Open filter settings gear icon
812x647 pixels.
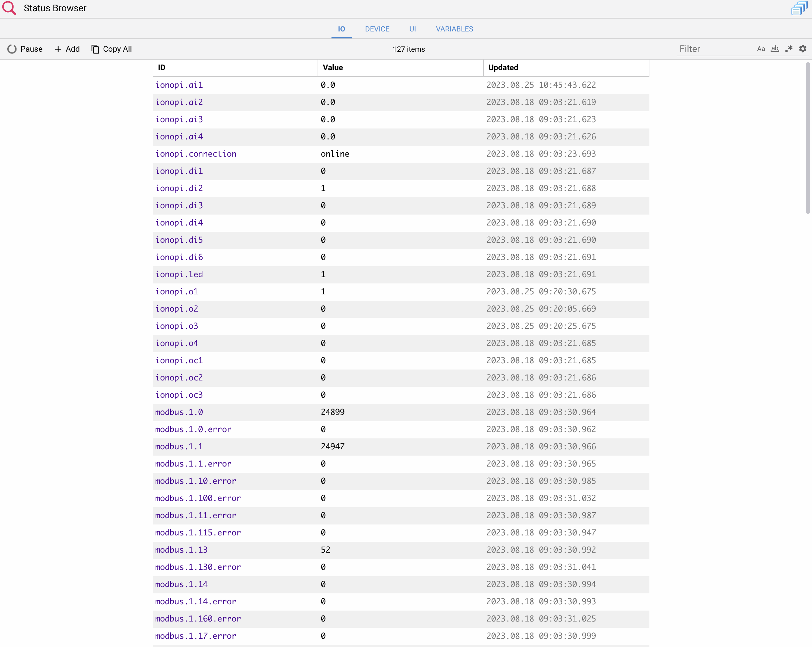coord(803,49)
